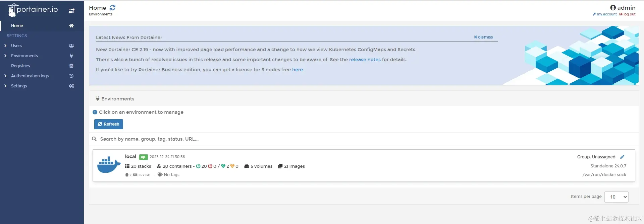Dismiss the Latest News banner
The width and height of the screenshot is (644, 224).
pyautogui.click(x=483, y=37)
